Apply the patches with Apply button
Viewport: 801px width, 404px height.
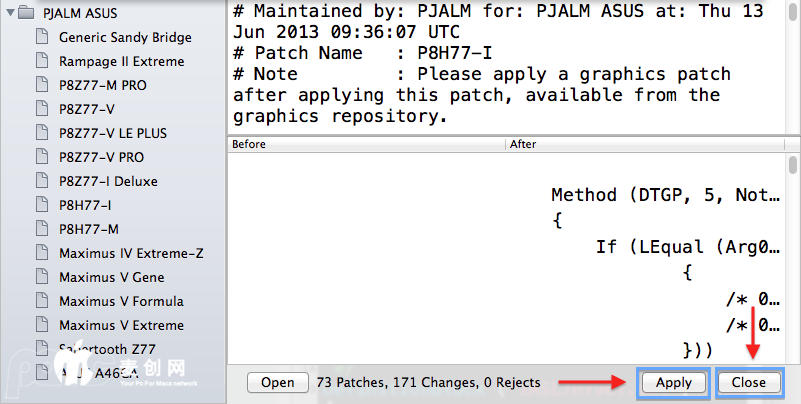[x=673, y=382]
